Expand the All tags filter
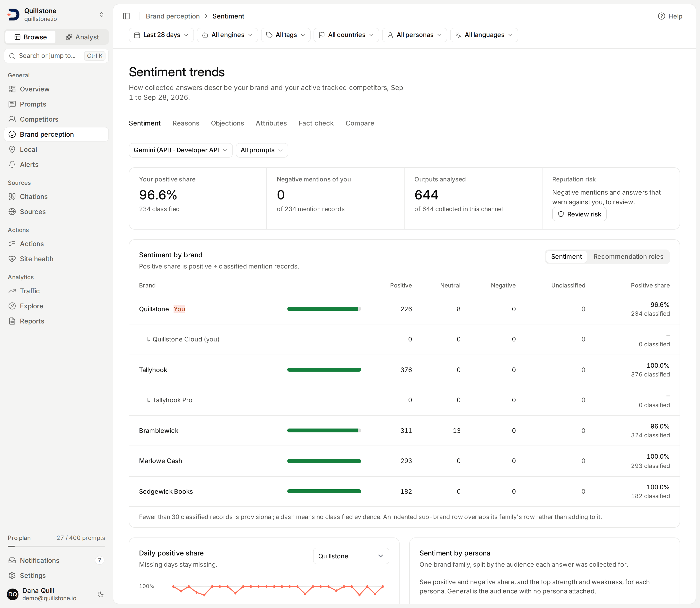 (x=286, y=35)
